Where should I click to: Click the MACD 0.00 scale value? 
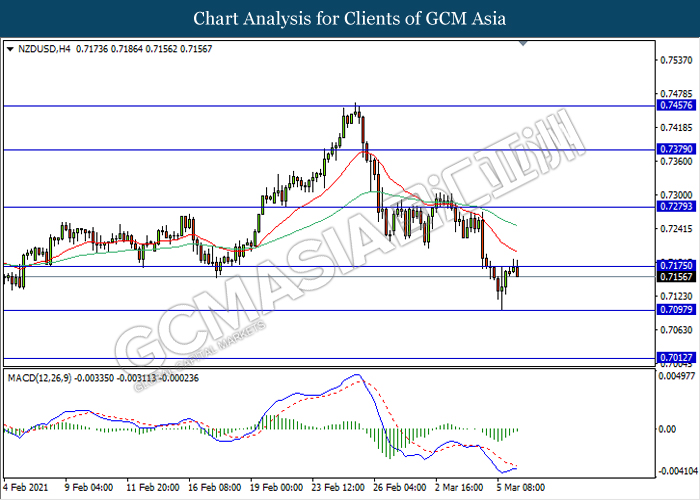[667, 429]
